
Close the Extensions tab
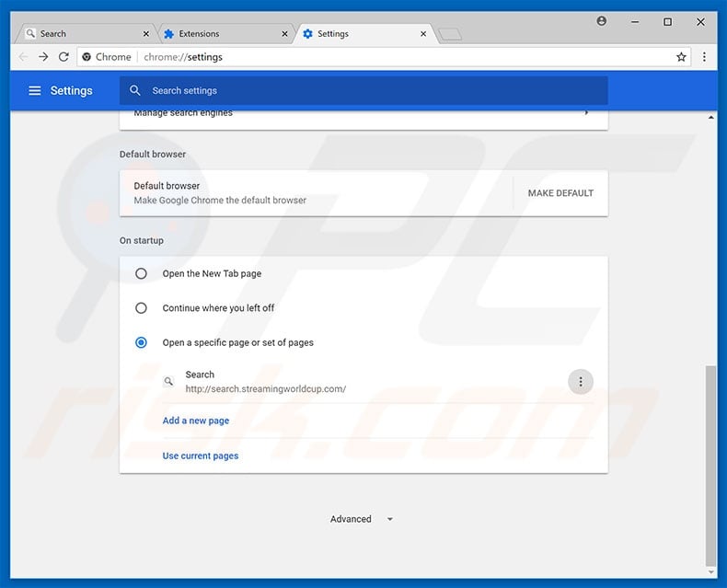284,34
